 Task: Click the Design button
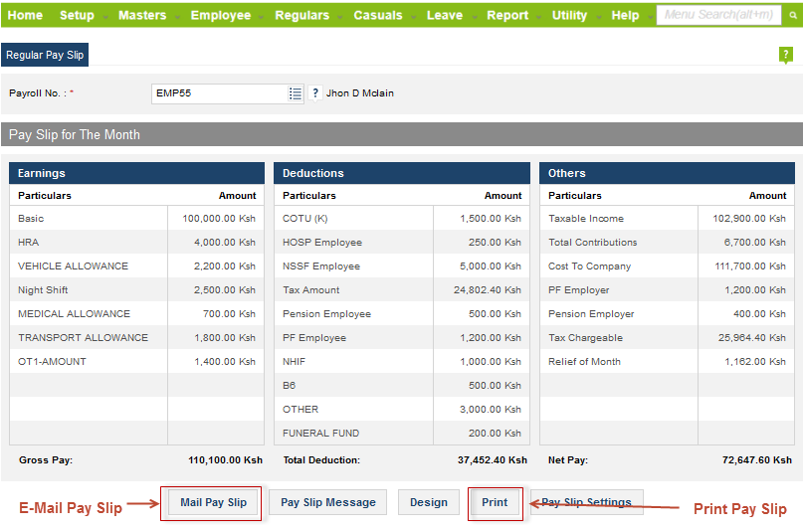pyautogui.click(x=429, y=502)
